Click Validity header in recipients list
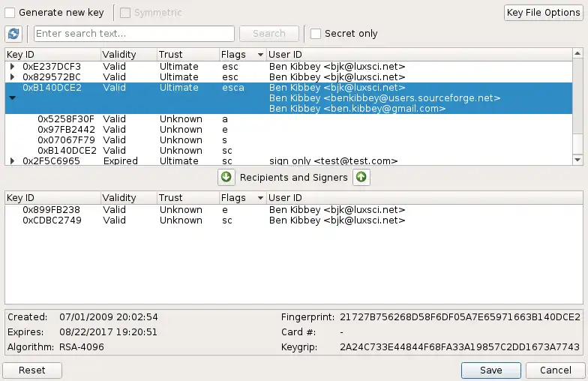The image size is (588, 381). 129,198
